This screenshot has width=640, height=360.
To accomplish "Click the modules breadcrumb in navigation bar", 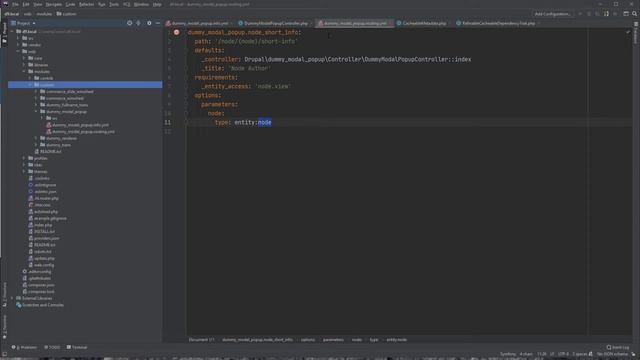I will (44, 13).
